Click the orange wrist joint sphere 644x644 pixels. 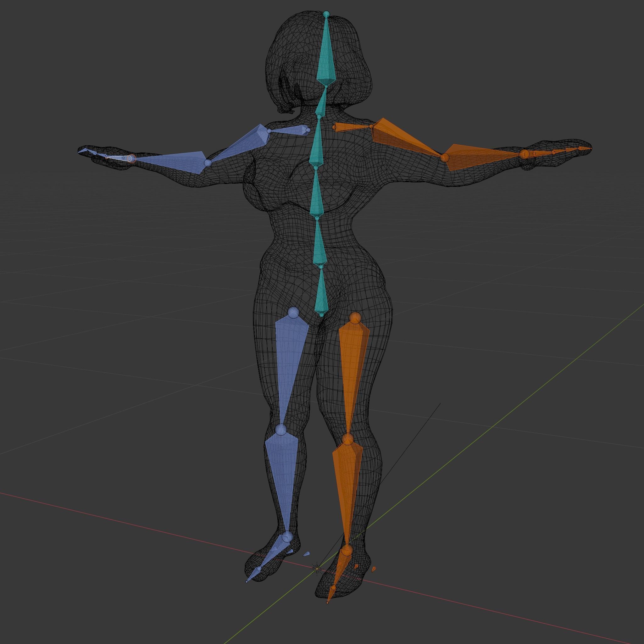(525, 154)
